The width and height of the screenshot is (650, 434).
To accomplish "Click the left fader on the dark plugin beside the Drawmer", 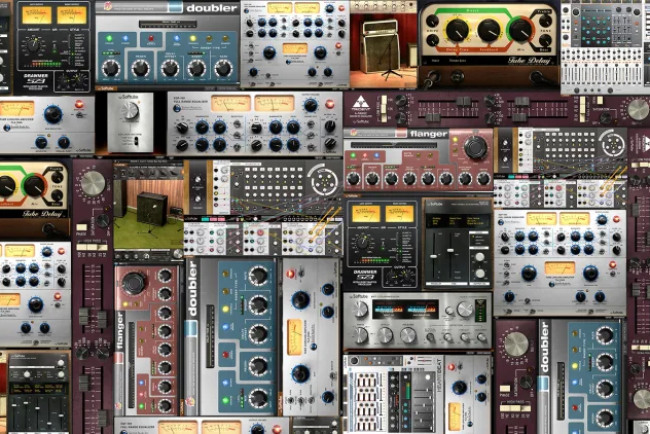I will point(434,257).
